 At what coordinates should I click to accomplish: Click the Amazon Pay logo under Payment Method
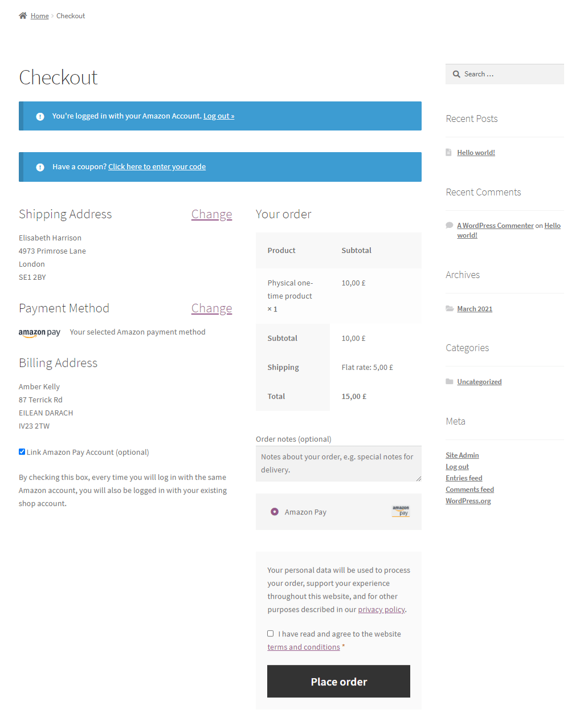coord(39,332)
